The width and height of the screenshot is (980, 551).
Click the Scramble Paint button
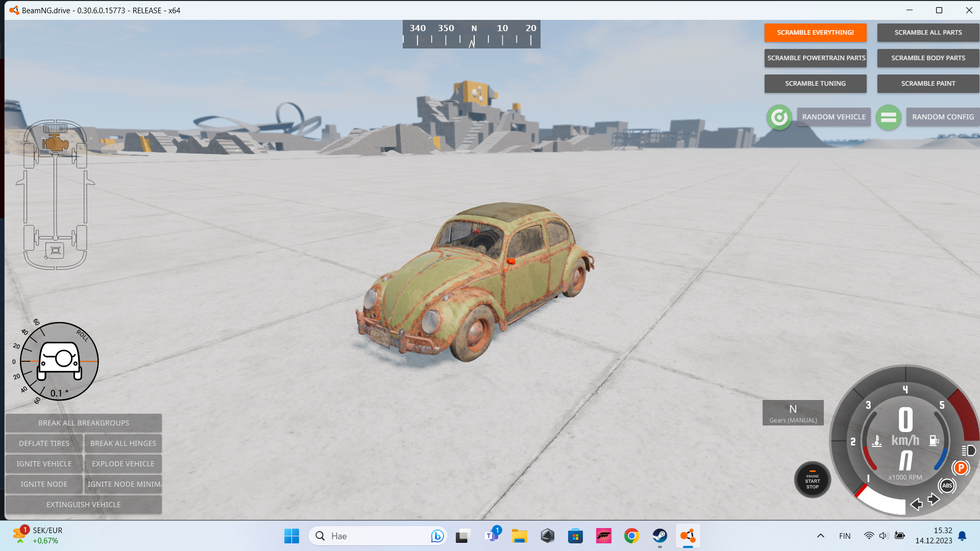click(927, 84)
